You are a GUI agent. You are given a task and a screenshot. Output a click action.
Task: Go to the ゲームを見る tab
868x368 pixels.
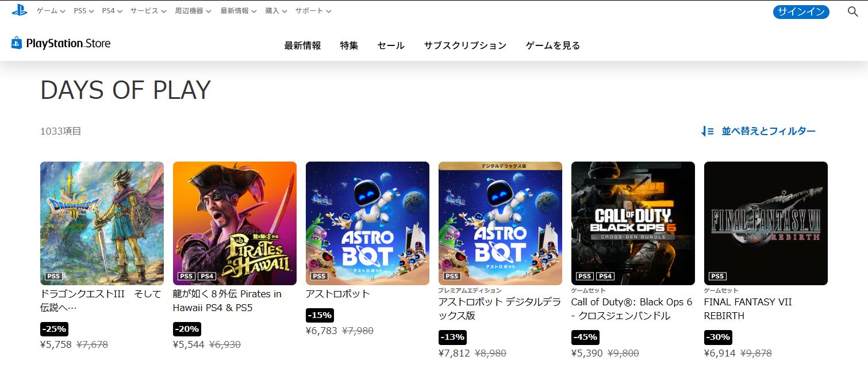click(553, 45)
